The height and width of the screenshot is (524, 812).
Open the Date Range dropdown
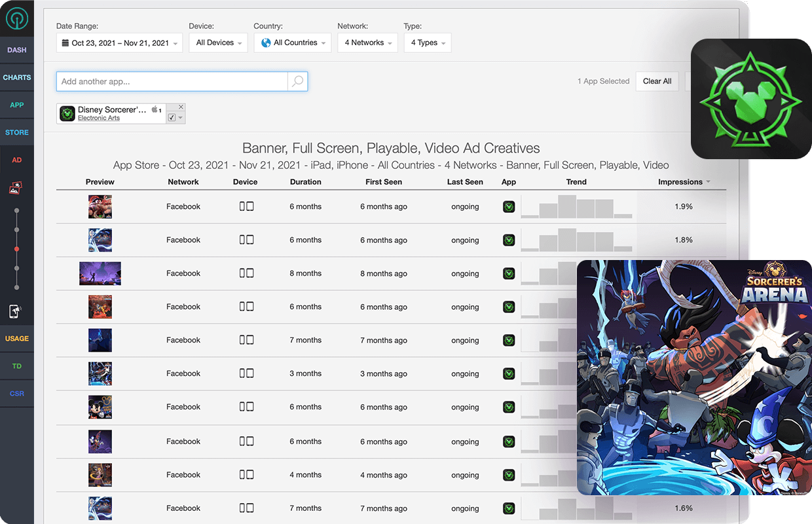tap(120, 43)
